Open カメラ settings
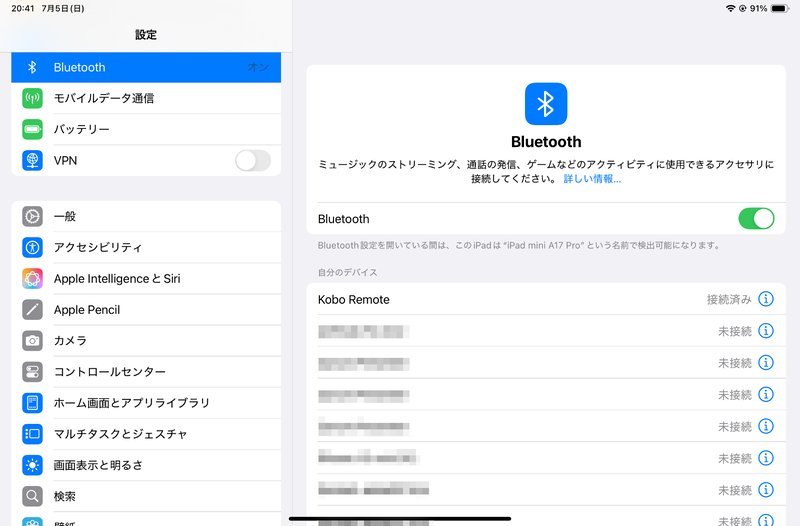The width and height of the screenshot is (800, 526). pos(146,341)
